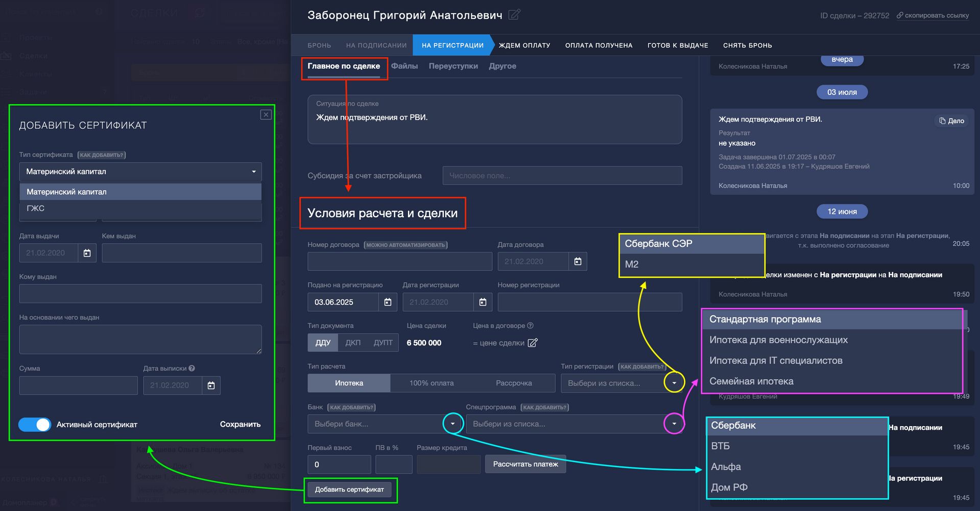Screen dimensions: 980x511
Task: Click Субсидия за счет застройщика field
Action: [562, 175]
